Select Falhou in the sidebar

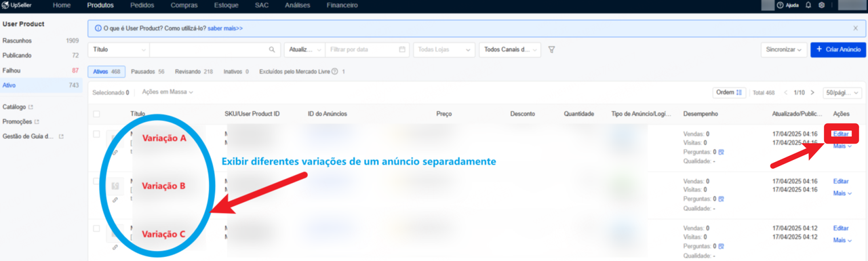pyautogui.click(x=41, y=71)
